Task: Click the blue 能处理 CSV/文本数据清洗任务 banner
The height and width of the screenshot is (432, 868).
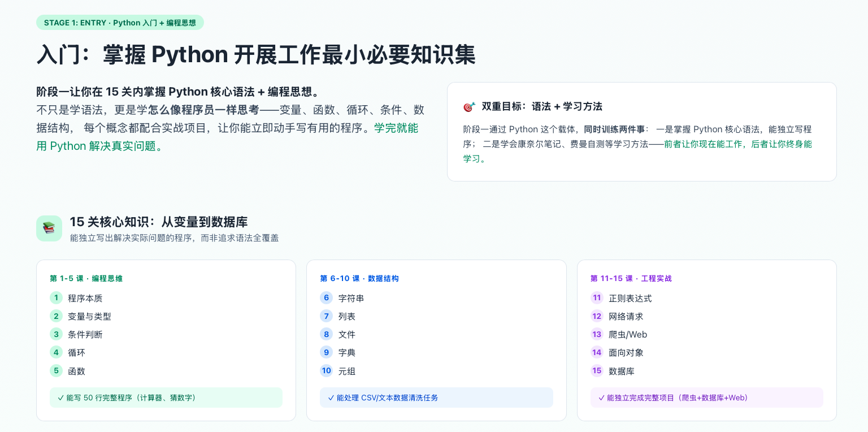Action: 436,398
